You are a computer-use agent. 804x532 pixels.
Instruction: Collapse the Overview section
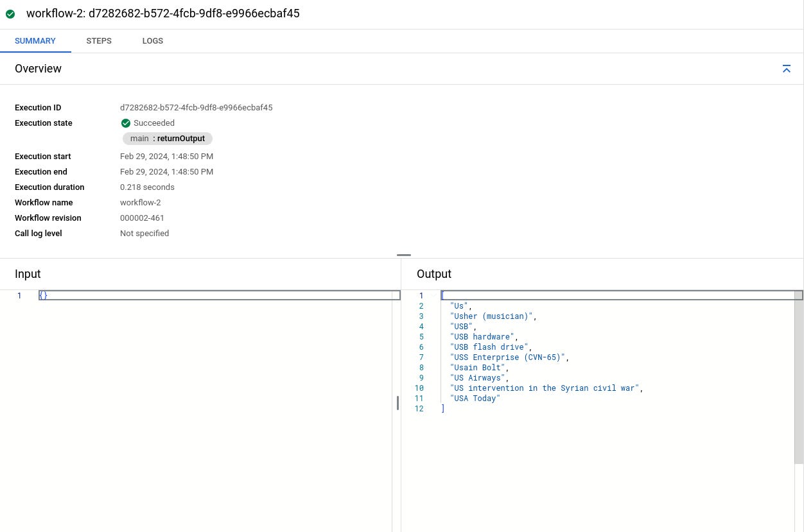pos(787,69)
